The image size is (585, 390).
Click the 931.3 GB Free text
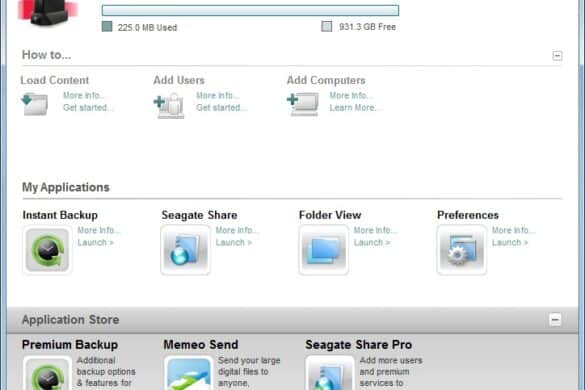[x=367, y=27]
